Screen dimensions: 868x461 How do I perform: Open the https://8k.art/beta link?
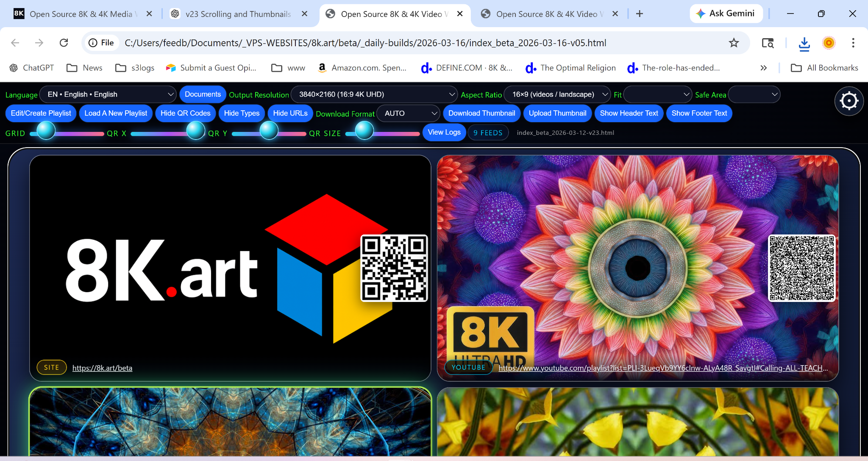[x=102, y=368]
